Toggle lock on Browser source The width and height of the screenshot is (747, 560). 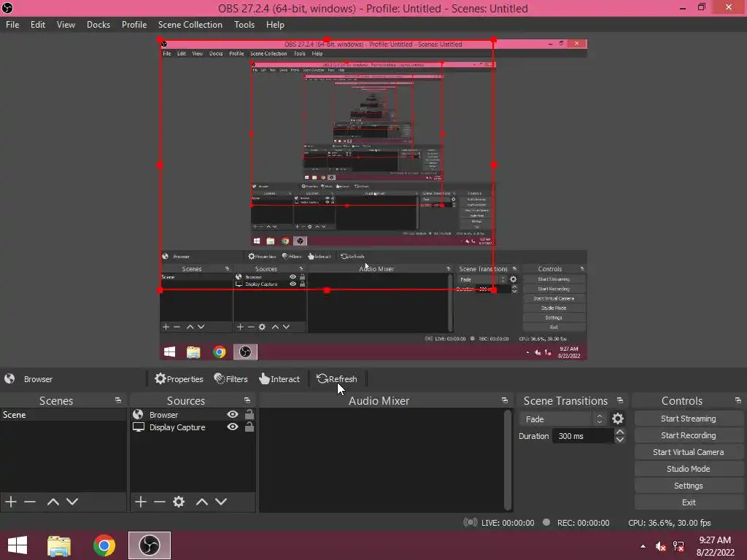tap(249, 414)
